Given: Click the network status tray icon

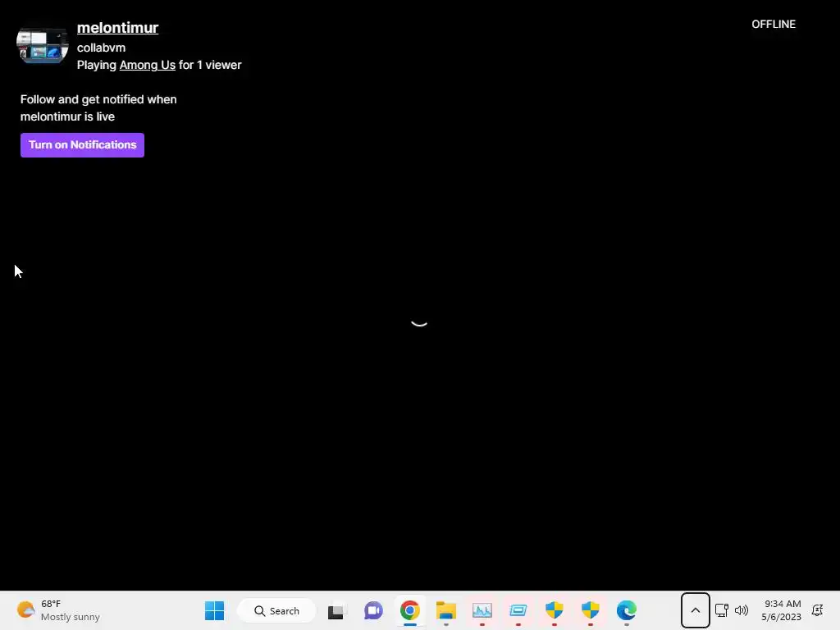Looking at the screenshot, I should click(x=722, y=610).
